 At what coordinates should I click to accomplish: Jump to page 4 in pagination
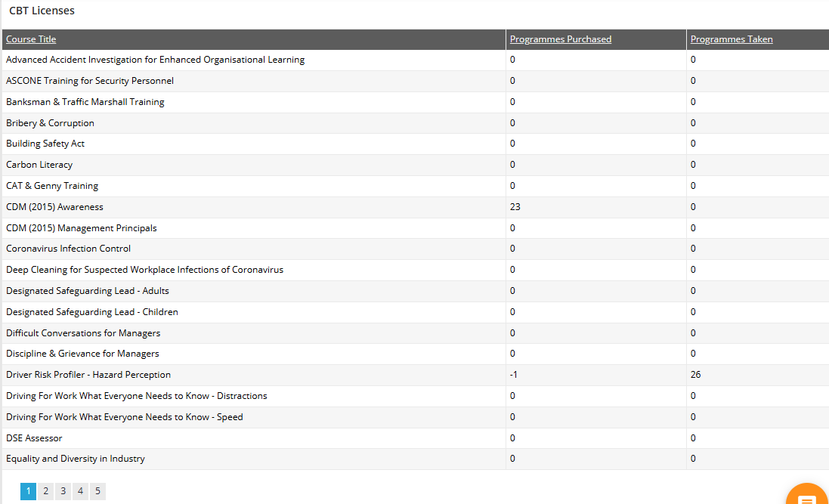(x=80, y=491)
